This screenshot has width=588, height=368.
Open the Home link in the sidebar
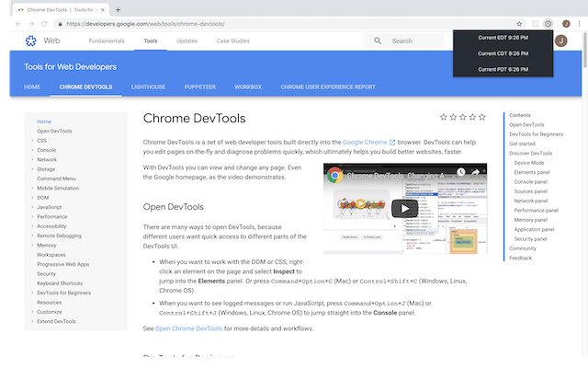click(44, 121)
